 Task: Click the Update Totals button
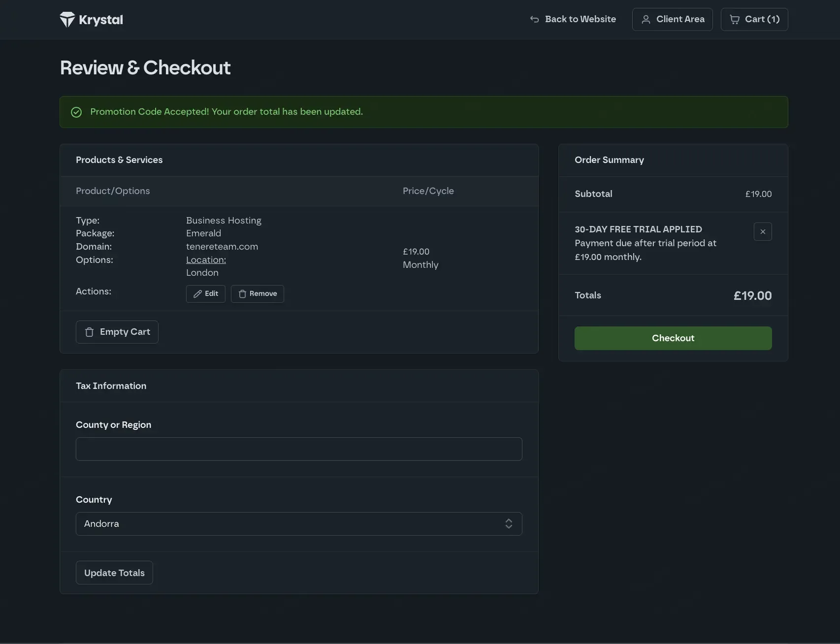pyautogui.click(x=114, y=573)
